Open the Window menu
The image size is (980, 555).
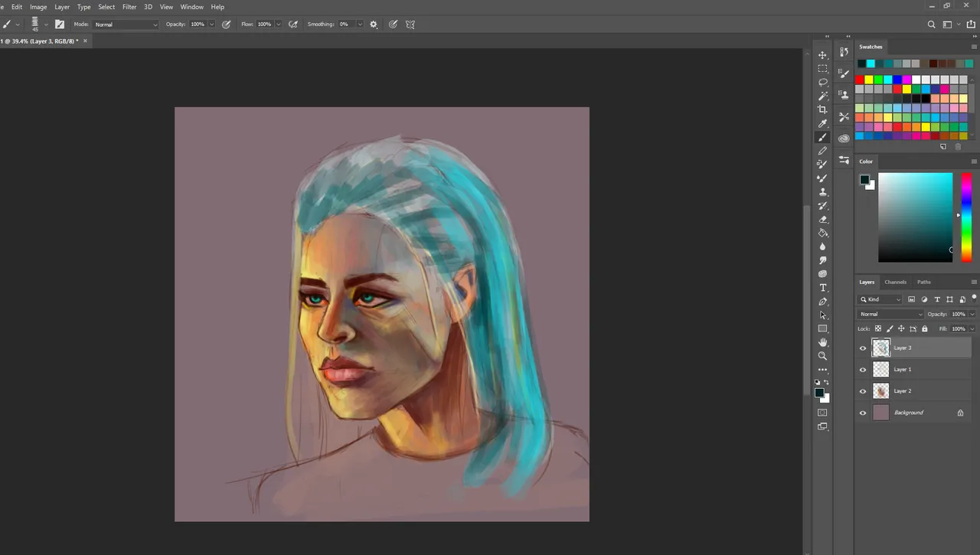192,7
